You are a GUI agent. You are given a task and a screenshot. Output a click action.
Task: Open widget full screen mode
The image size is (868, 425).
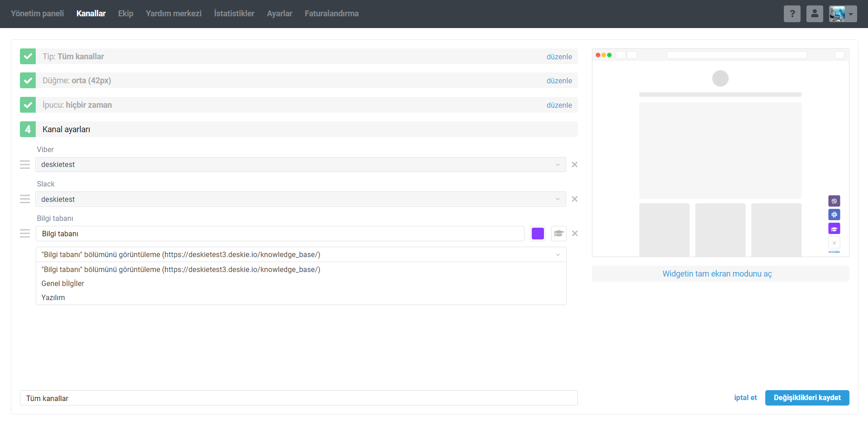(720, 274)
